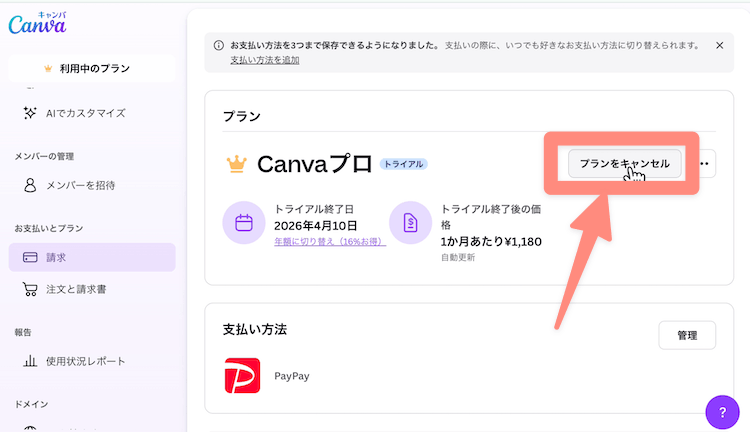Screen dimensions: 750x432
Task: Click the person icon for メンバーを招待
Action: [x=30, y=185]
